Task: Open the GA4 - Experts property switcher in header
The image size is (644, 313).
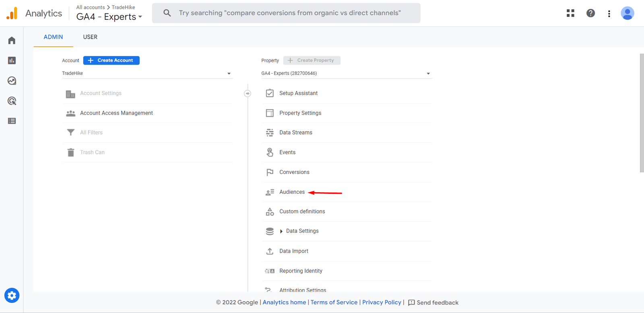Action: [109, 17]
